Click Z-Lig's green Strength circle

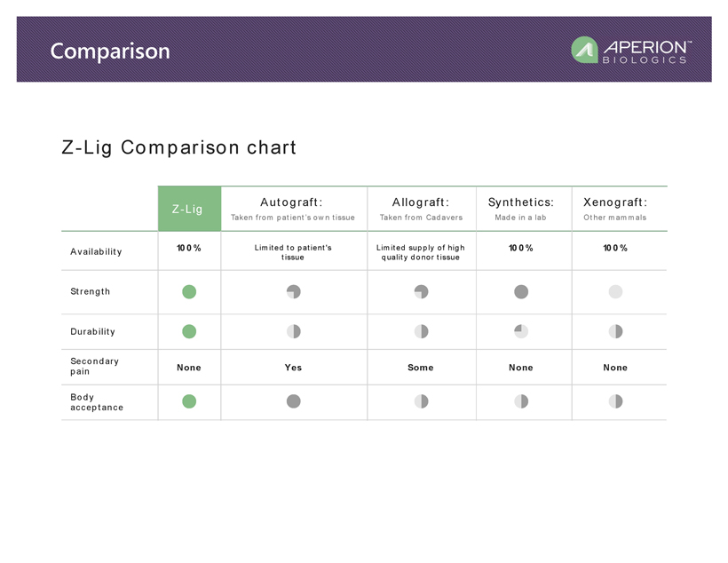pyautogui.click(x=189, y=291)
